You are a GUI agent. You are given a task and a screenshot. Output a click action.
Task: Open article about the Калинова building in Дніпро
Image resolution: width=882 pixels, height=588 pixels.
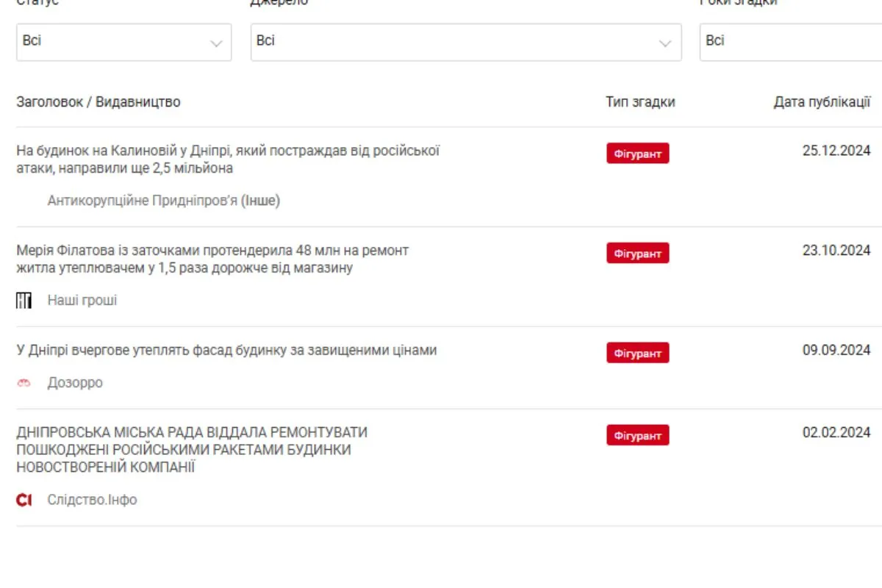(228, 159)
